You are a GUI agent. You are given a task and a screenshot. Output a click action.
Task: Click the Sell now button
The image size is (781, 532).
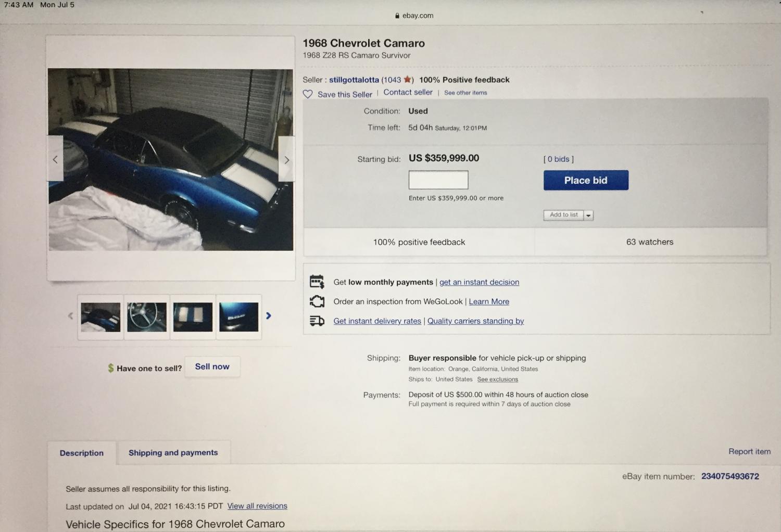212,366
